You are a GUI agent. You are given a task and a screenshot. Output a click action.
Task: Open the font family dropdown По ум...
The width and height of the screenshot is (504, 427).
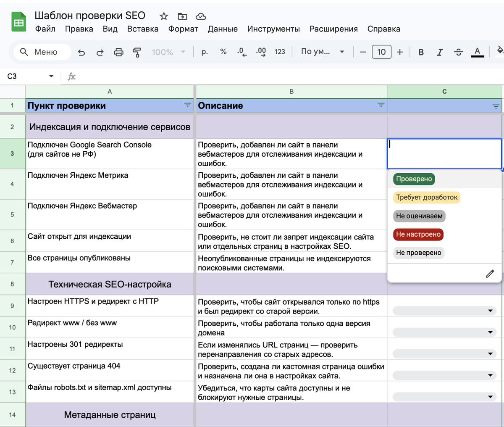[323, 52]
